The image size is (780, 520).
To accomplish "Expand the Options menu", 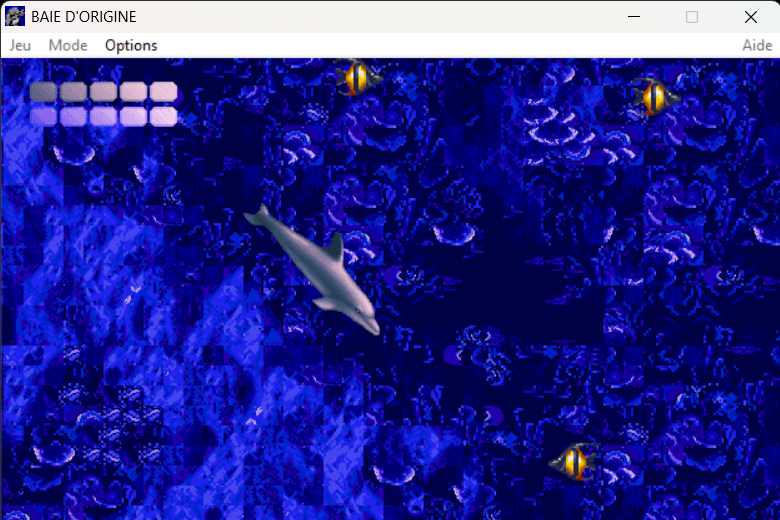I will [x=131, y=45].
